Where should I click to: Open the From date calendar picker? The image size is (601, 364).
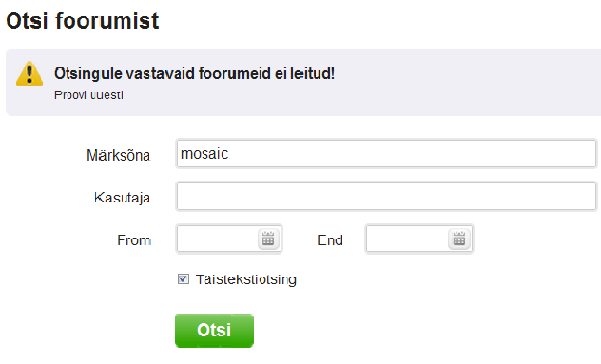268,239
